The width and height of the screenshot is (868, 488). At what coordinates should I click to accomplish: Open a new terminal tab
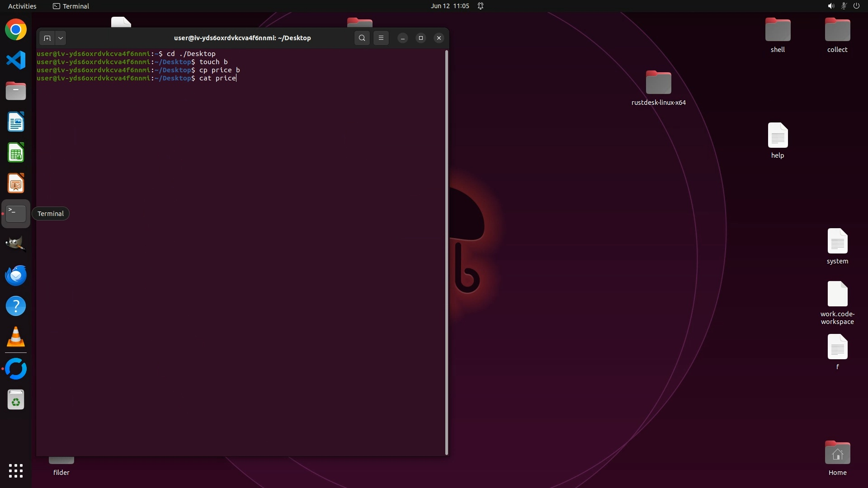click(x=47, y=38)
